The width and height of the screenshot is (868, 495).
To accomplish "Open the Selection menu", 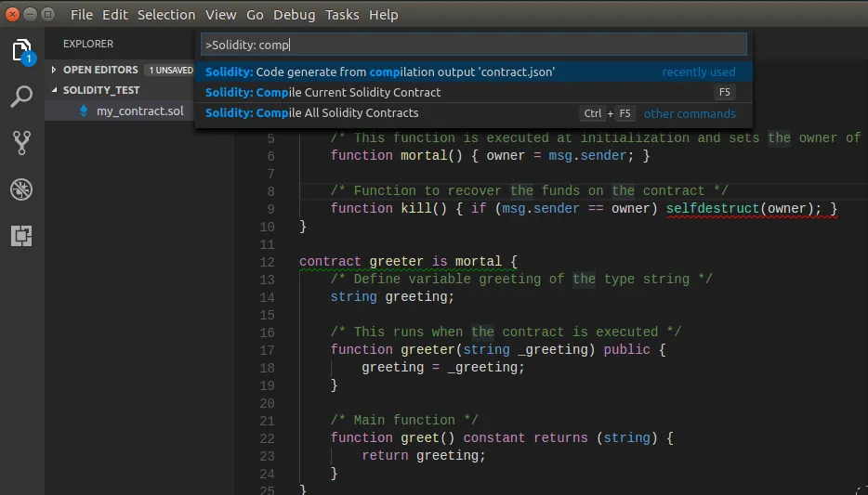I will [166, 15].
